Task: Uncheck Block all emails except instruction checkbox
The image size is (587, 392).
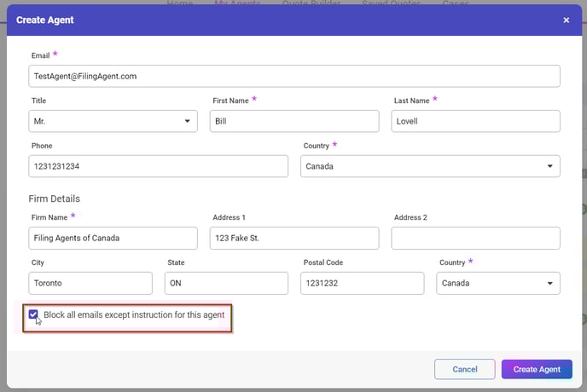Action: click(x=33, y=315)
